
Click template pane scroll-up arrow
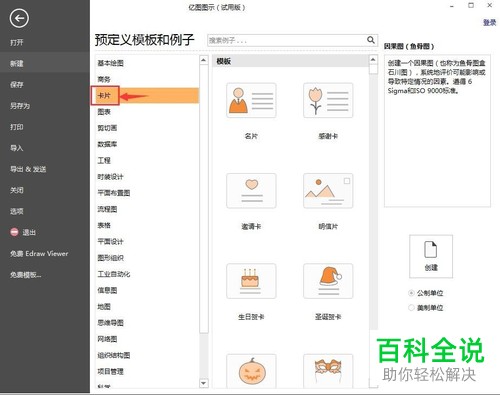pyautogui.click(x=373, y=60)
